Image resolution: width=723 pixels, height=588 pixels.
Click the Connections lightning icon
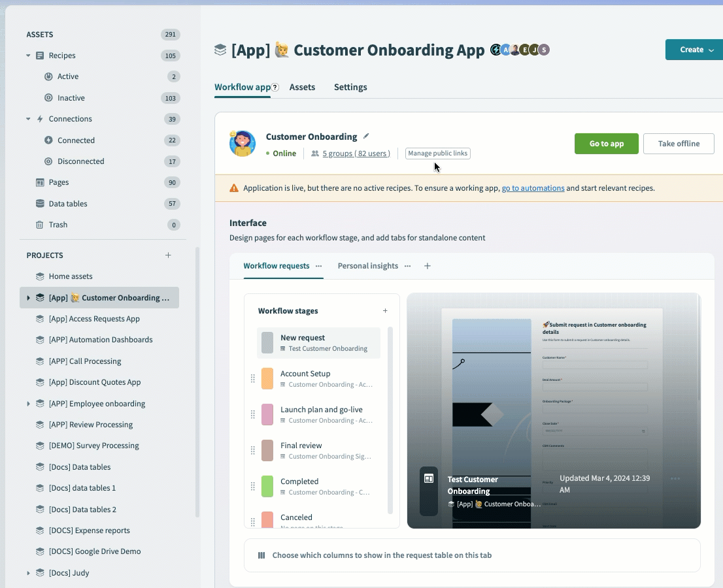point(41,119)
